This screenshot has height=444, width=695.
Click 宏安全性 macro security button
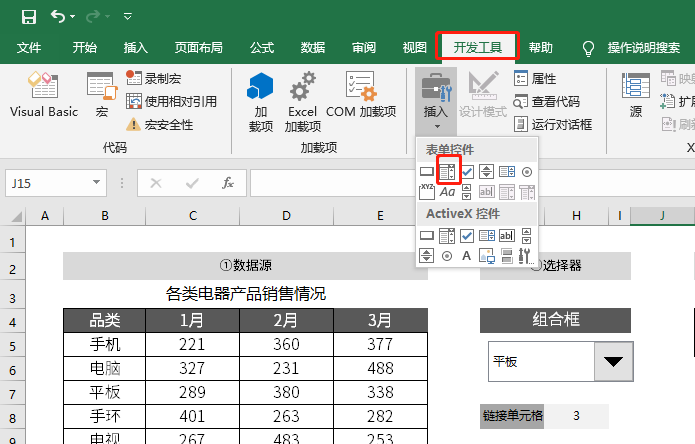160,125
